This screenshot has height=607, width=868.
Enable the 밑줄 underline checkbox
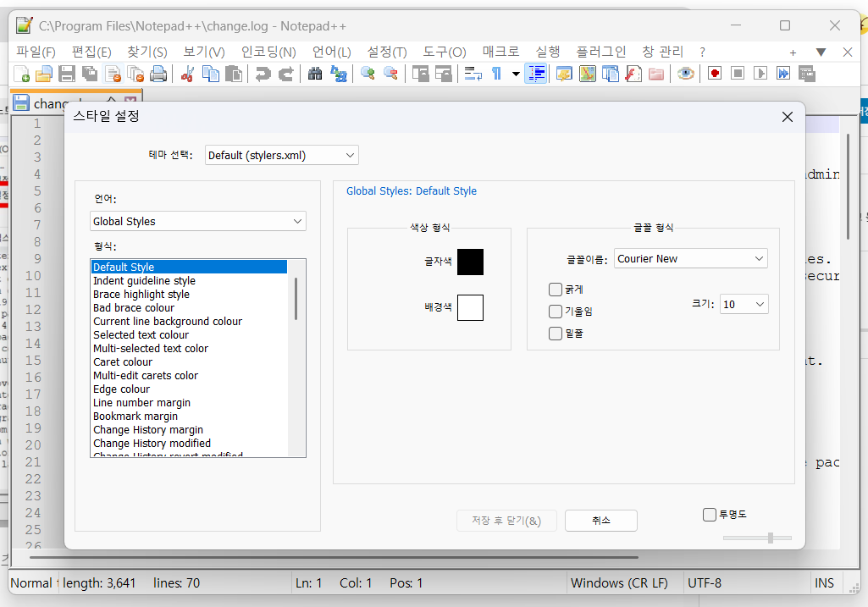pyautogui.click(x=556, y=334)
